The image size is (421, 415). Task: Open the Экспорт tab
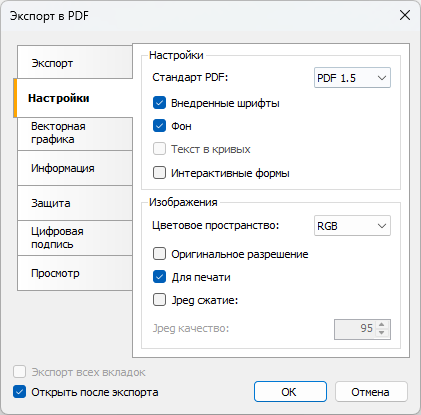[x=75, y=63]
